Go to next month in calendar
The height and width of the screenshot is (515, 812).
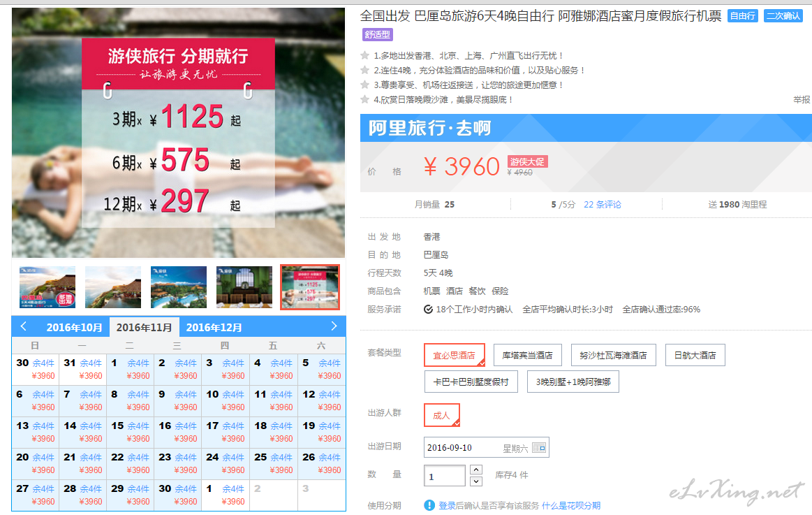334,326
